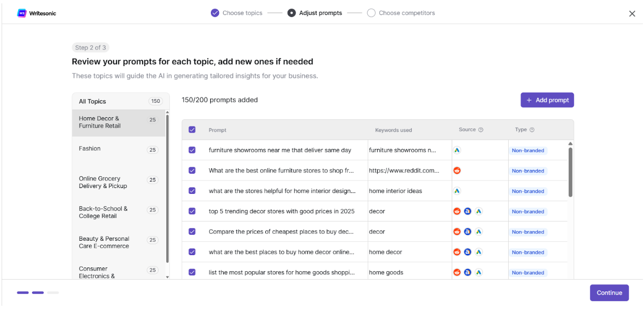
Task: Click the topics list down arrow
Action: tap(167, 277)
